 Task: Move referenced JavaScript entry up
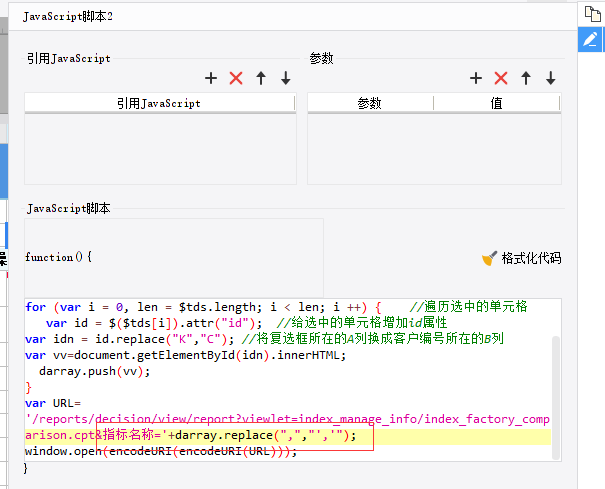(x=261, y=78)
